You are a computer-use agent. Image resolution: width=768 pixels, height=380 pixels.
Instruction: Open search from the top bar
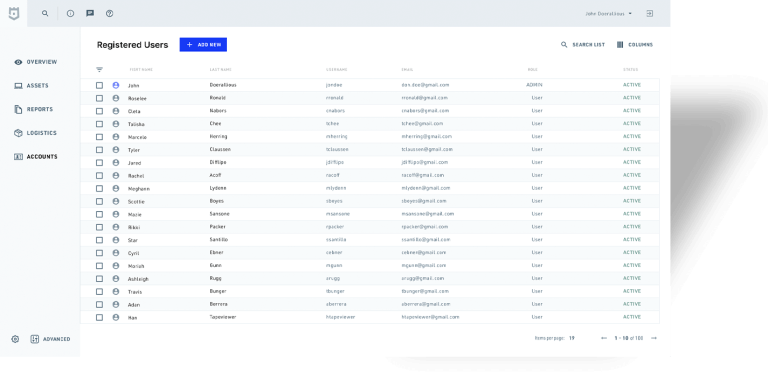tap(45, 14)
